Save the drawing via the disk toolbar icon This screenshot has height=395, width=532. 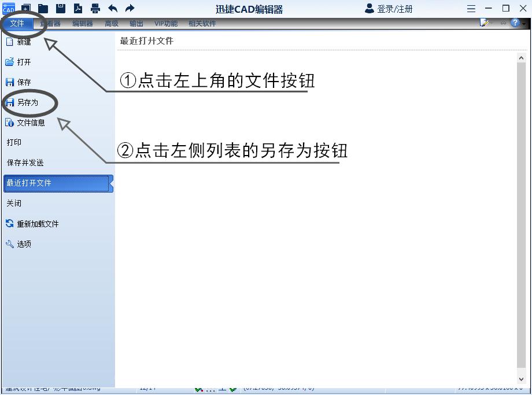[x=60, y=8]
